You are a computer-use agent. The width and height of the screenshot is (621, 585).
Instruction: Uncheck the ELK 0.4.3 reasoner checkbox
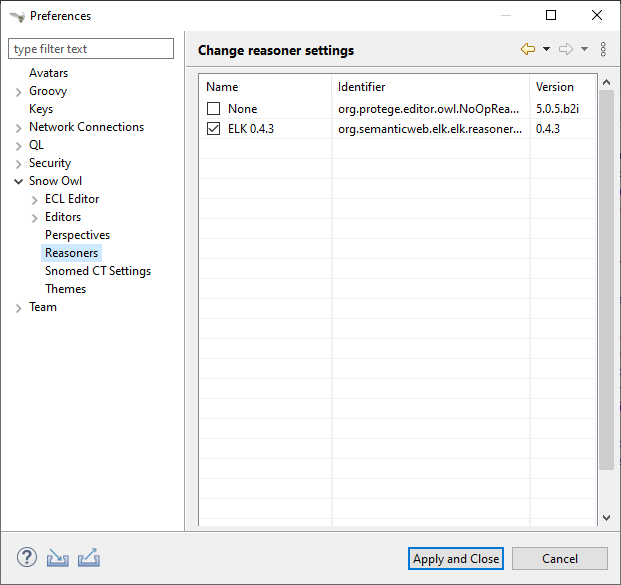tap(213, 129)
